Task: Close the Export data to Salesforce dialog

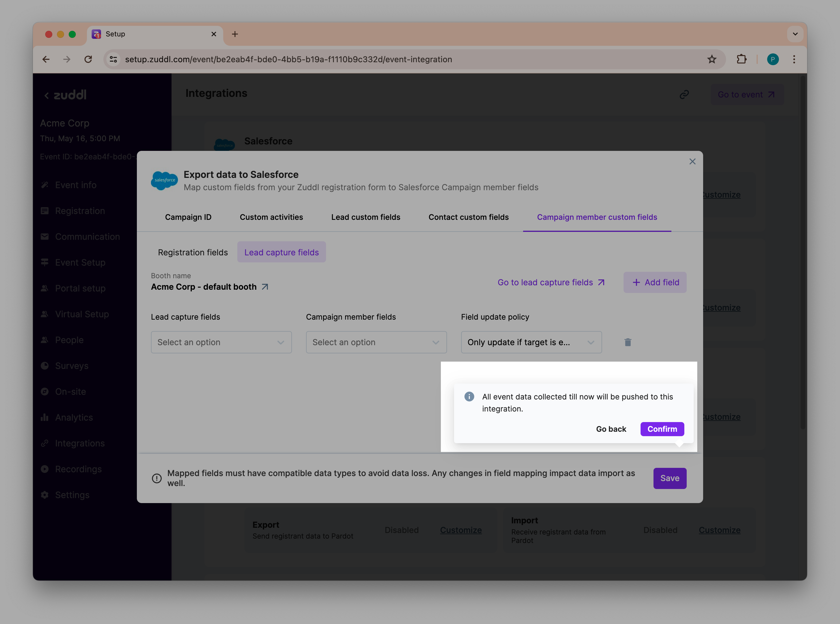Action: pos(692,162)
